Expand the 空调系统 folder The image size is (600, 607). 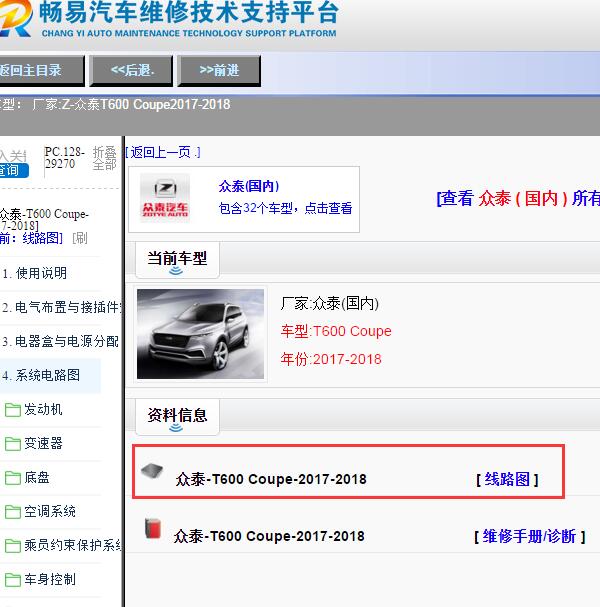coord(40,512)
